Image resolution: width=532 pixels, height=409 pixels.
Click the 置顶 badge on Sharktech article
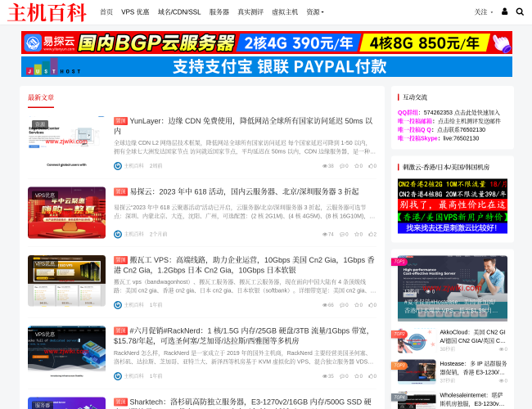click(x=120, y=402)
